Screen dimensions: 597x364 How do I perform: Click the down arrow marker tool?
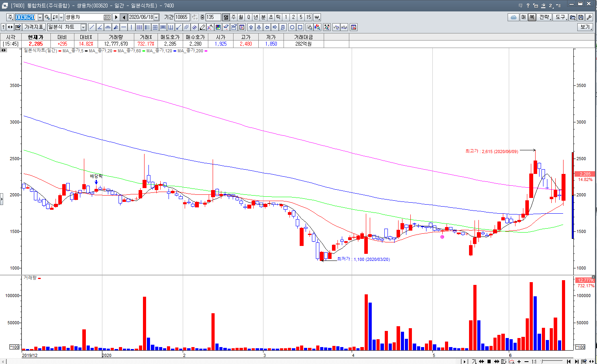pos(259,27)
